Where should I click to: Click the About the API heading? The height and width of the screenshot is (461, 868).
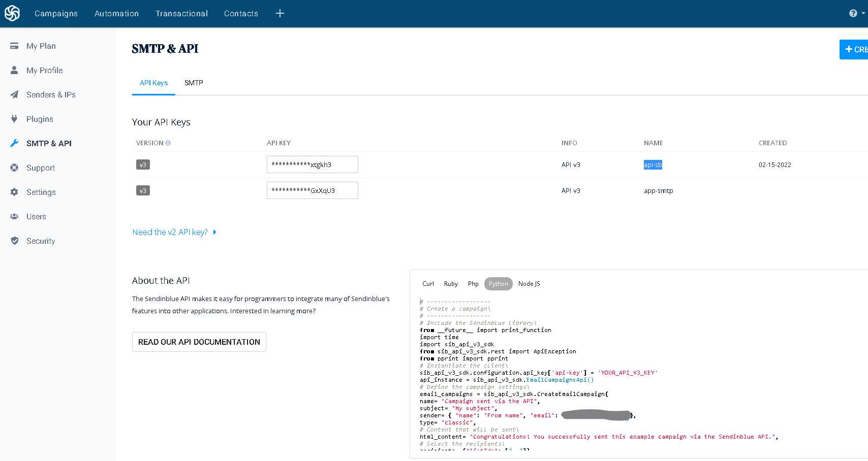(x=161, y=281)
